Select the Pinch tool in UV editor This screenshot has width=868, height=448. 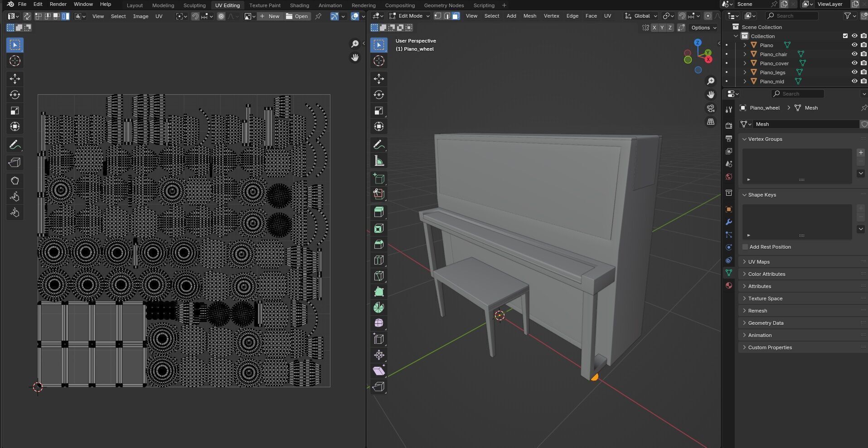pos(15,212)
